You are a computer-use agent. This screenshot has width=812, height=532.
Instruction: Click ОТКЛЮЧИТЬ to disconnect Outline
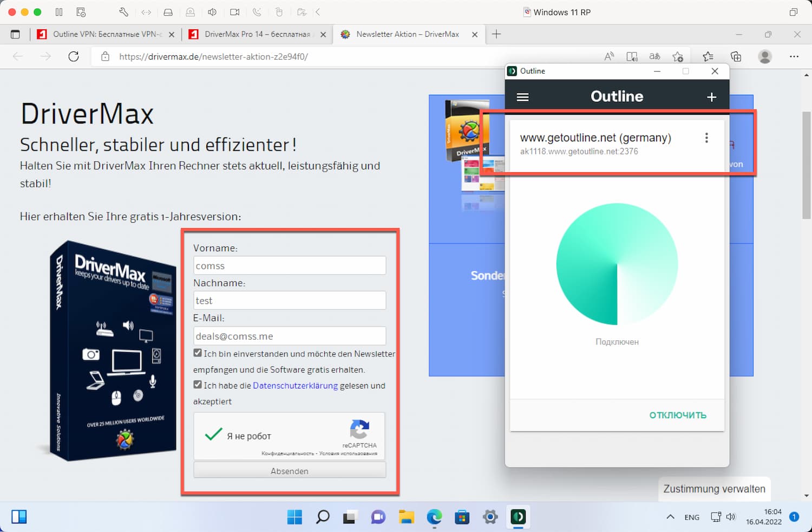tap(678, 415)
